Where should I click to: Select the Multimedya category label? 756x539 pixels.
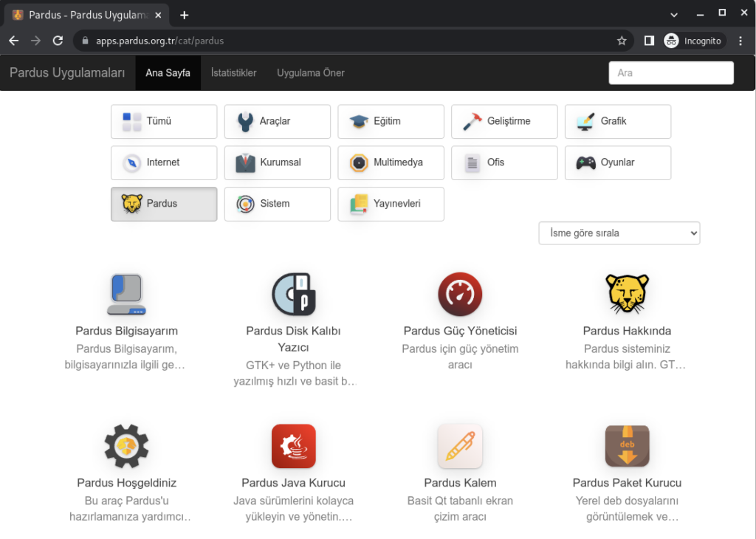(398, 162)
